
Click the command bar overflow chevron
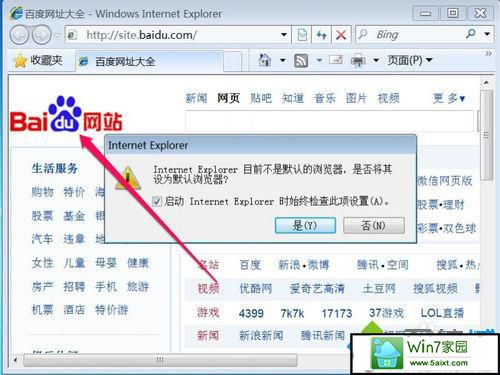pos(488,53)
